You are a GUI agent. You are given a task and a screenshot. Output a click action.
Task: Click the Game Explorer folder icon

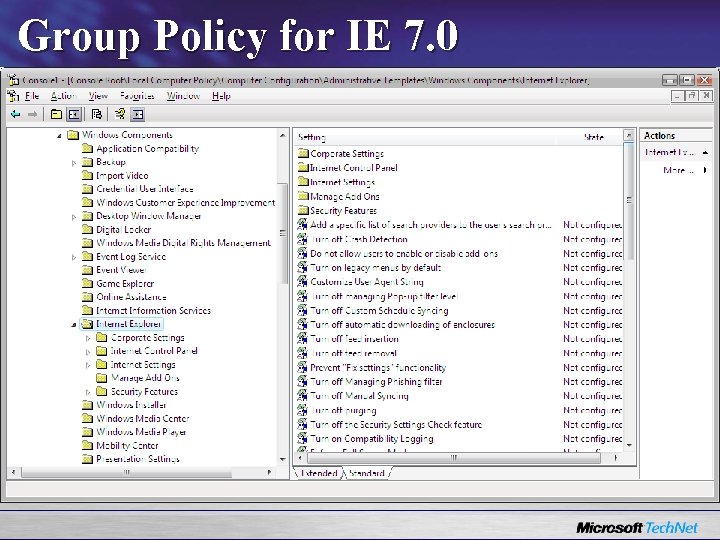pyautogui.click(x=87, y=283)
